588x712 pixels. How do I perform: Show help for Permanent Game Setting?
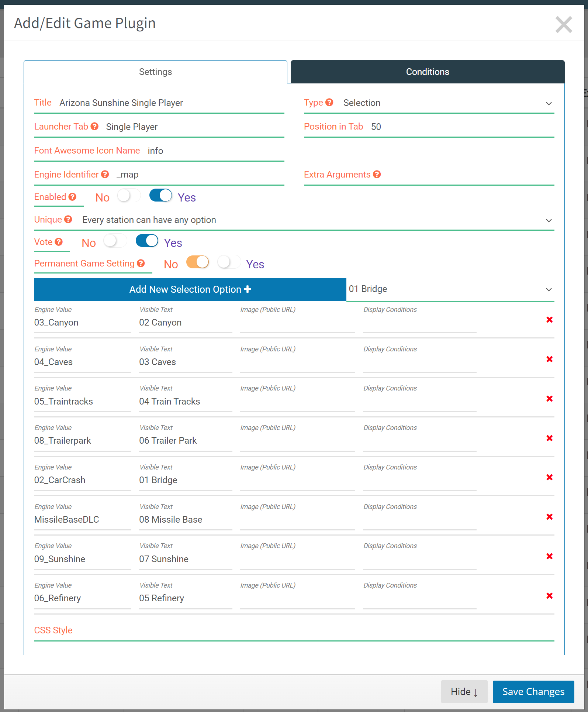[x=141, y=263]
